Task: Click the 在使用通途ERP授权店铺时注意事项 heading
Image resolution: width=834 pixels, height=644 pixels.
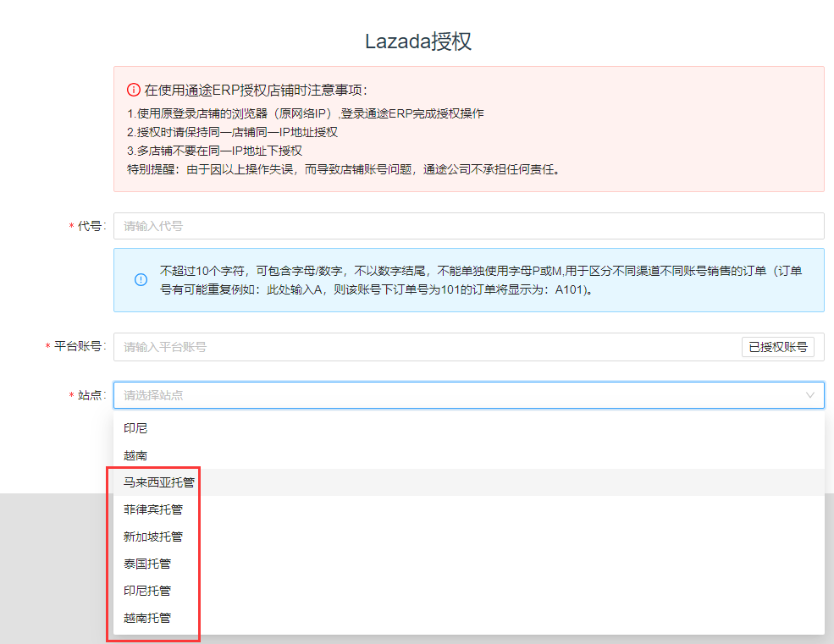Action: pyautogui.click(x=256, y=90)
